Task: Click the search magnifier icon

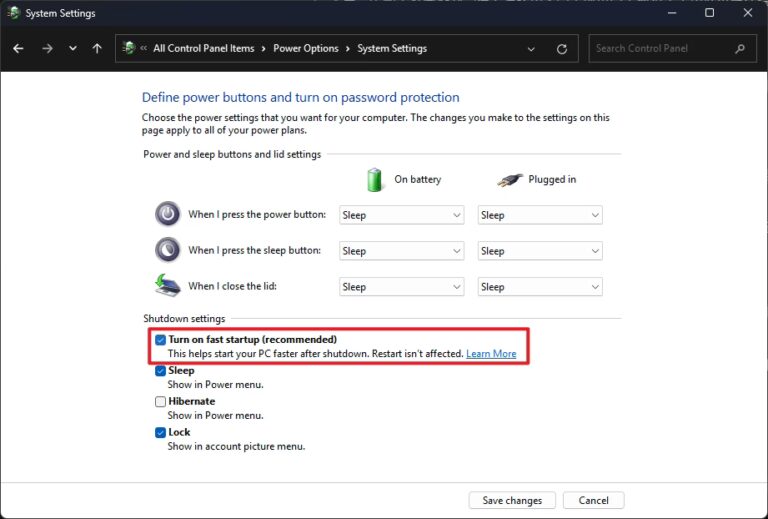Action: [x=740, y=48]
